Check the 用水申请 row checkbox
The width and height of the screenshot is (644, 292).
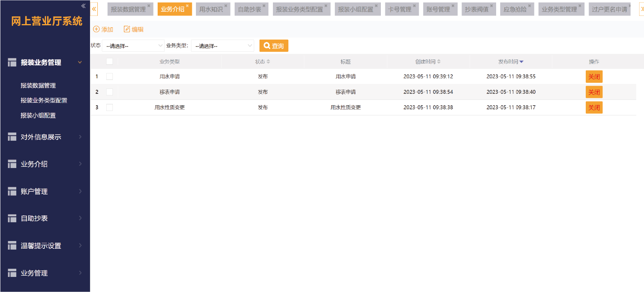[x=110, y=77]
